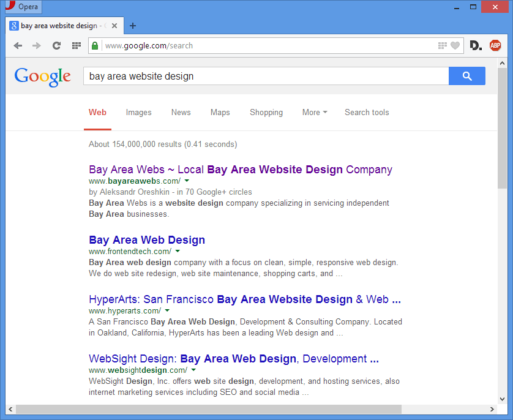Click the www.frontendtech.com green URL
This screenshot has height=420, width=513.
(130, 252)
